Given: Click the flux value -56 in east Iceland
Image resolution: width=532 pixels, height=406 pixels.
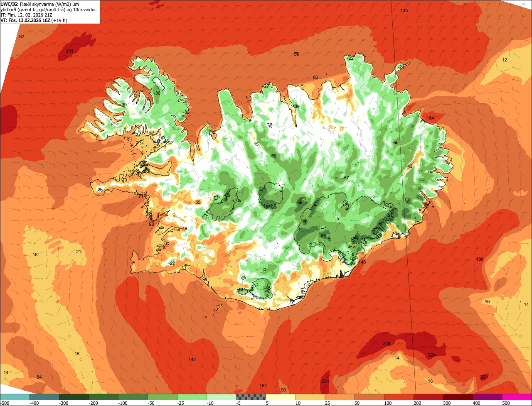Looking at the screenshot, I should (395, 142).
